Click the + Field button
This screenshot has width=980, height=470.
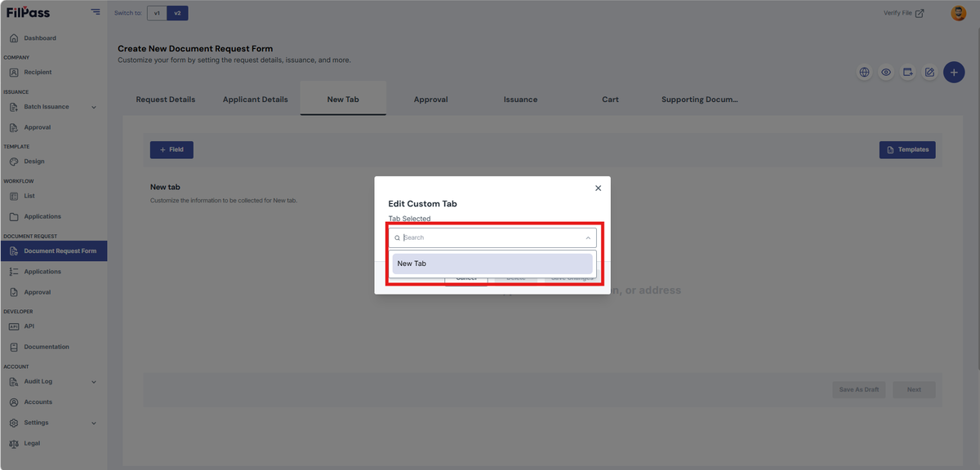coord(171,150)
